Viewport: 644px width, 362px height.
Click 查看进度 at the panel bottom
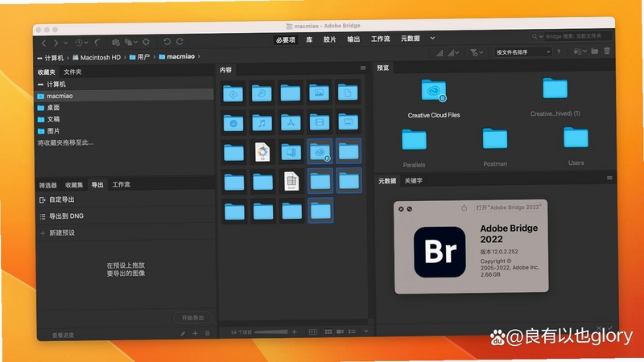pyautogui.click(x=64, y=335)
